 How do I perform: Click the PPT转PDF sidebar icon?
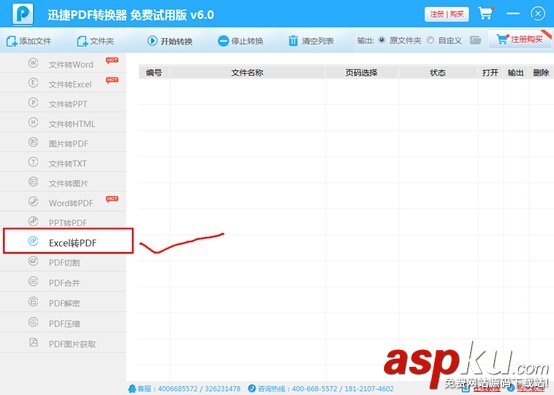coord(33,221)
